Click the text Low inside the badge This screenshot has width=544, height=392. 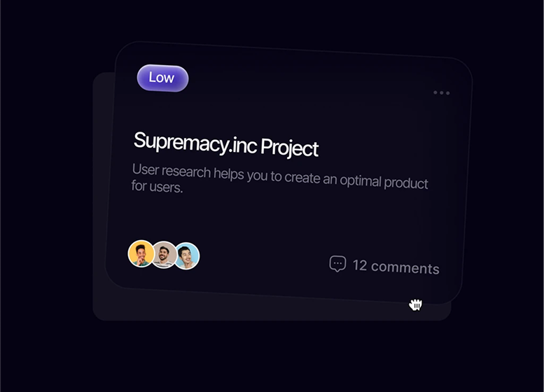coord(161,78)
